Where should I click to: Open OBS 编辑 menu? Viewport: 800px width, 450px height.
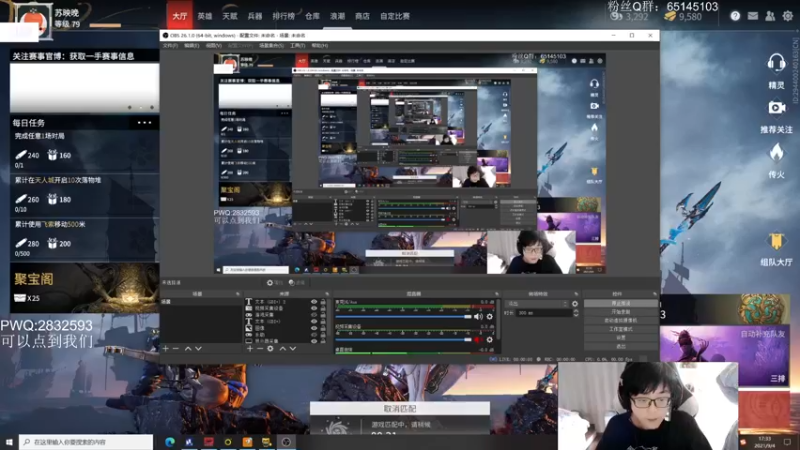point(191,45)
